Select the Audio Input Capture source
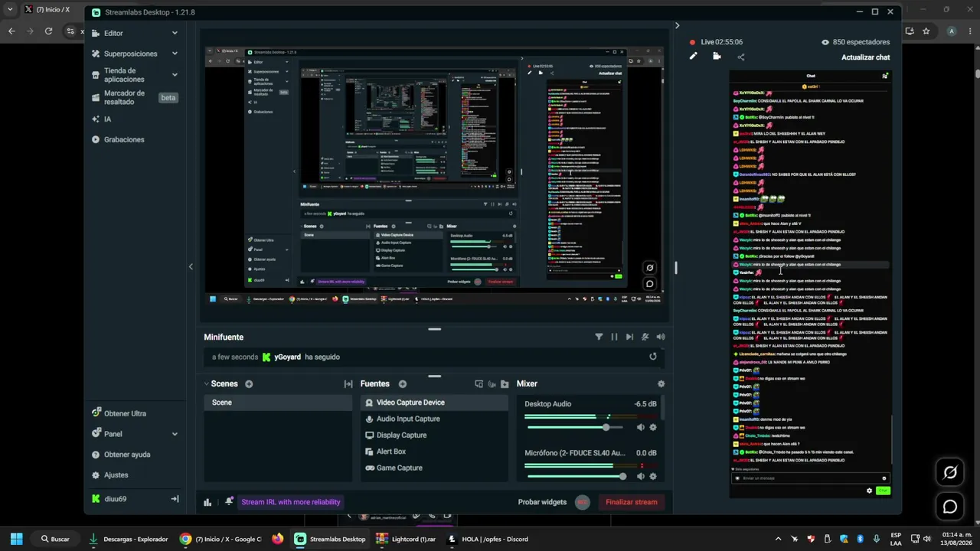Image resolution: width=980 pixels, height=551 pixels. coord(434,419)
